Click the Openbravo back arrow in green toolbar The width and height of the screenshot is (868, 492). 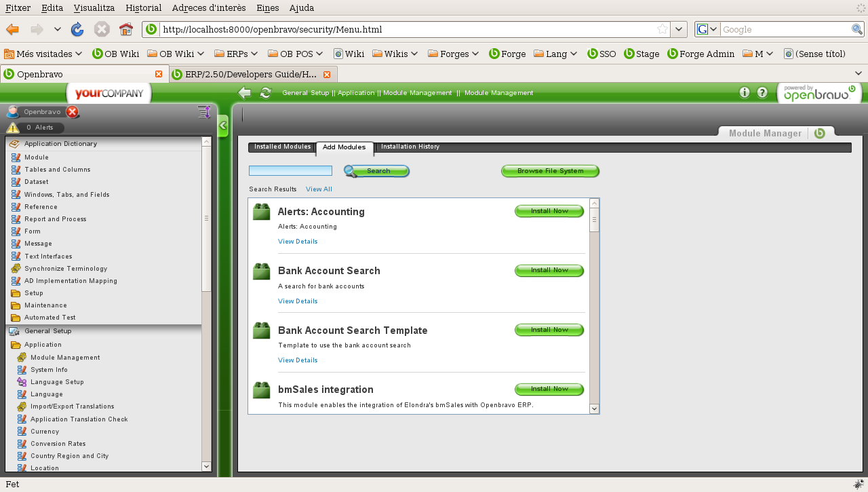click(x=245, y=93)
